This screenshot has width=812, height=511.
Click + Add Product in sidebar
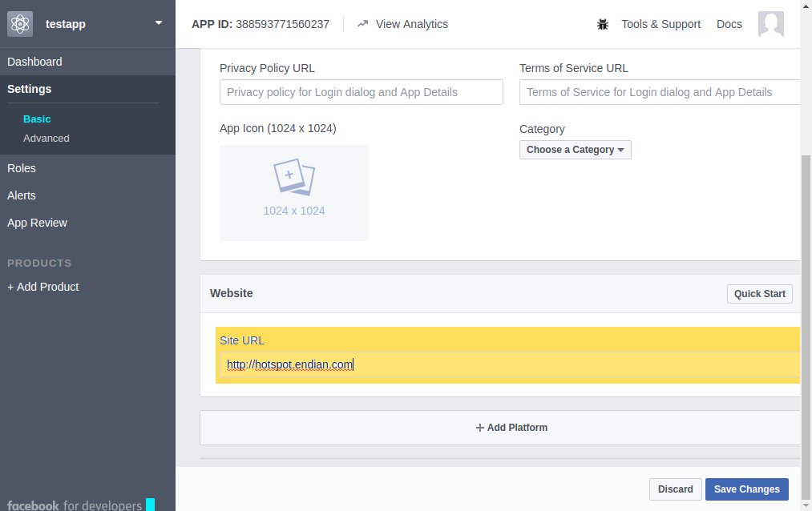coord(43,287)
